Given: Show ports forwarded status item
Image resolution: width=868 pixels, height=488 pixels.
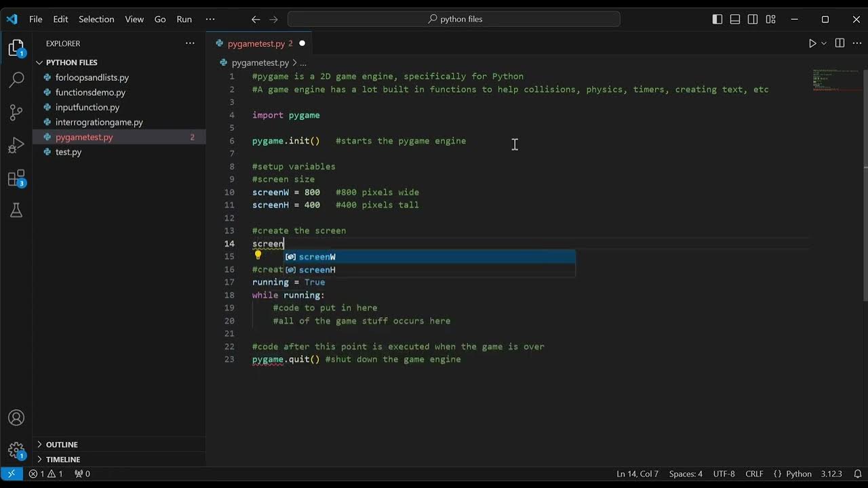Looking at the screenshot, I should 82,474.
